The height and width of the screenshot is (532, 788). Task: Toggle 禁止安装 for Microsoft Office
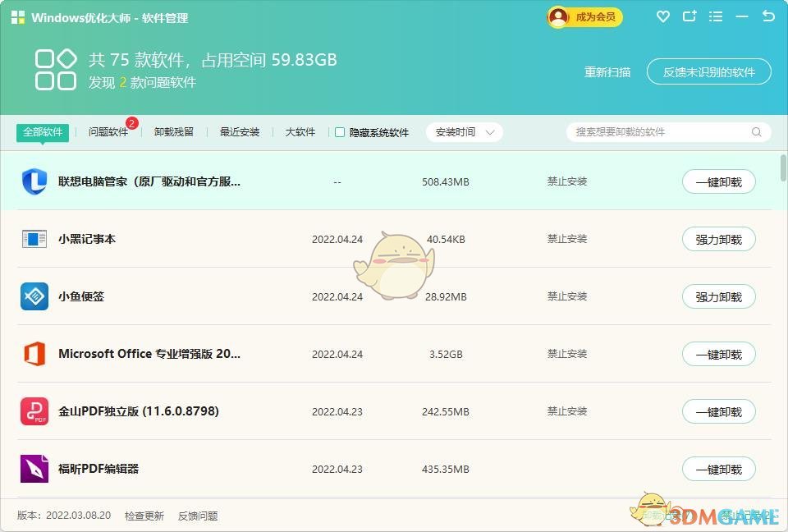(566, 354)
